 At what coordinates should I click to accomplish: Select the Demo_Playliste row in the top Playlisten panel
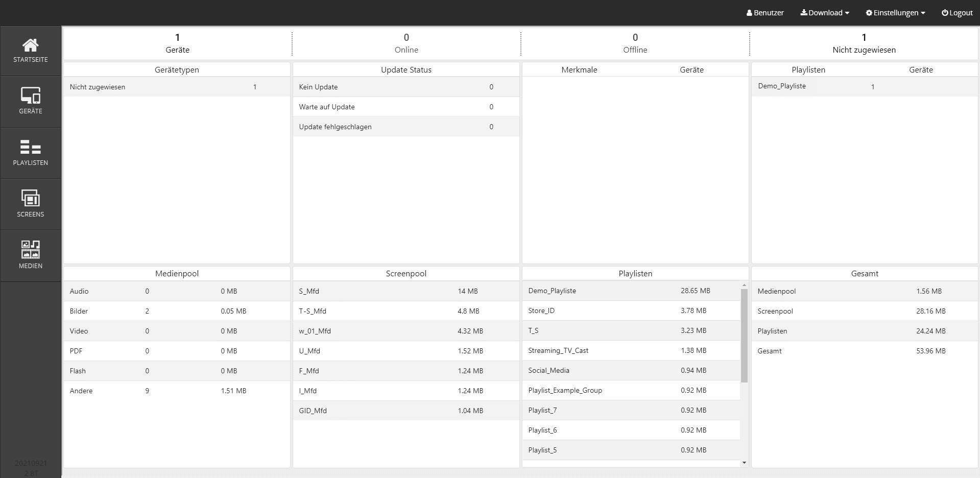[782, 86]
